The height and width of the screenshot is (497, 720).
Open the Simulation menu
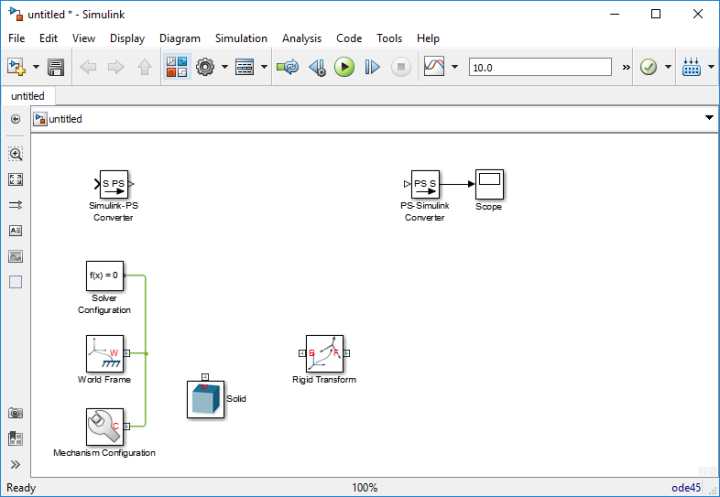242,39
